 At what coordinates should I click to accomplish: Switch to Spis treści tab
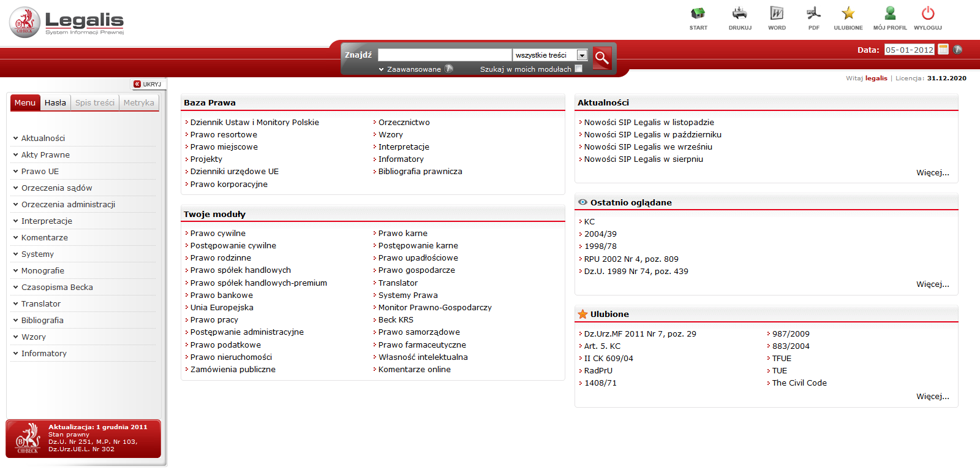click(x=95, y=102)
